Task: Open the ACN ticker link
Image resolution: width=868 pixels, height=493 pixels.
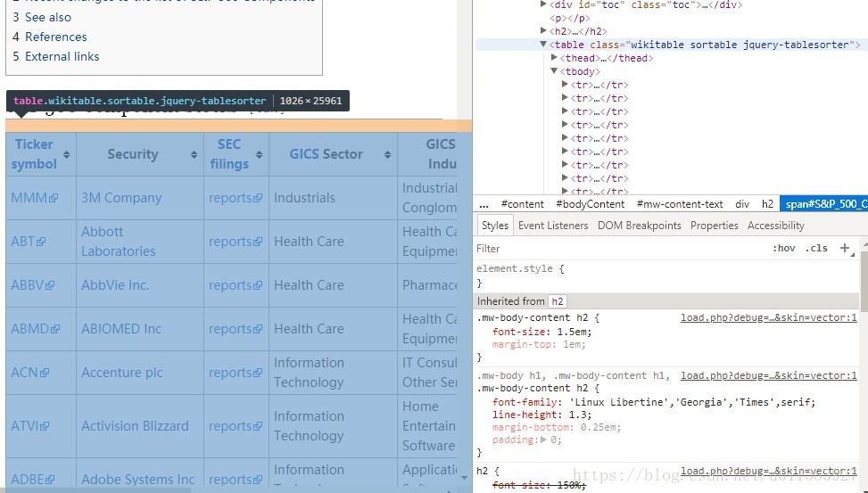Action: point(30,373)
